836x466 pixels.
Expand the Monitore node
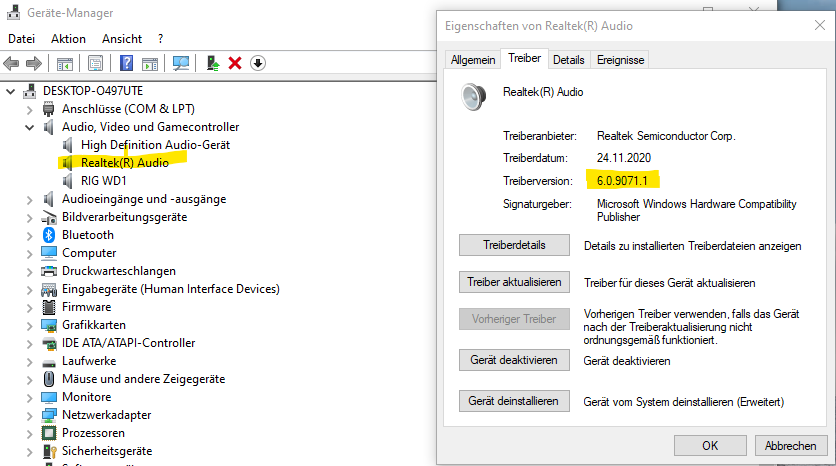(30, 398)
